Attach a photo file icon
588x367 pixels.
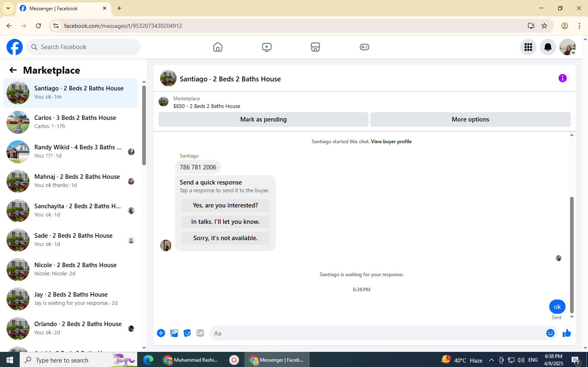[174, 333]
